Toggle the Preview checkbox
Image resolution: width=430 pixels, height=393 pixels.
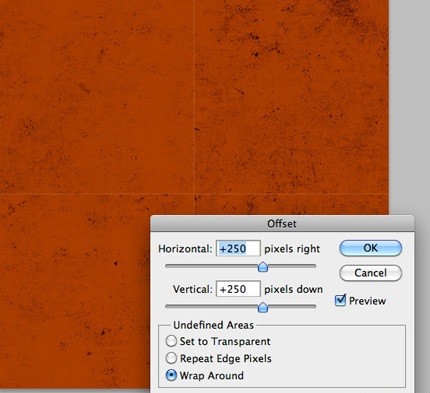tap(340, 301)
